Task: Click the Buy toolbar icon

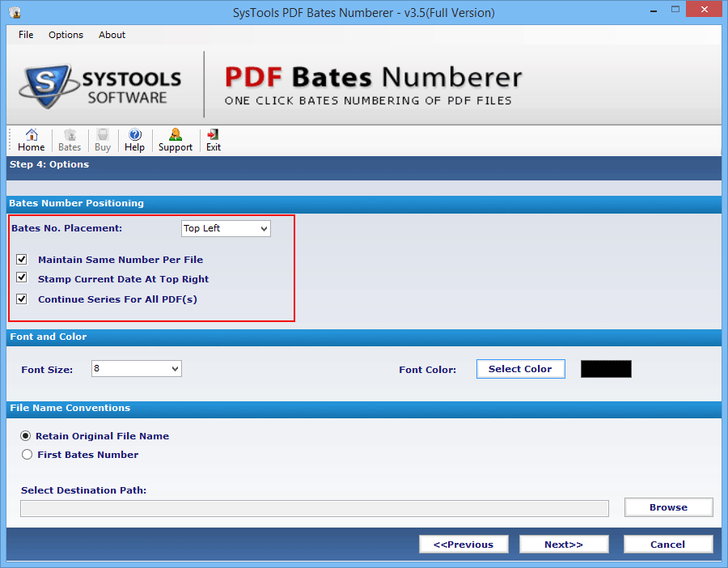Action: [x=103, y=140]
